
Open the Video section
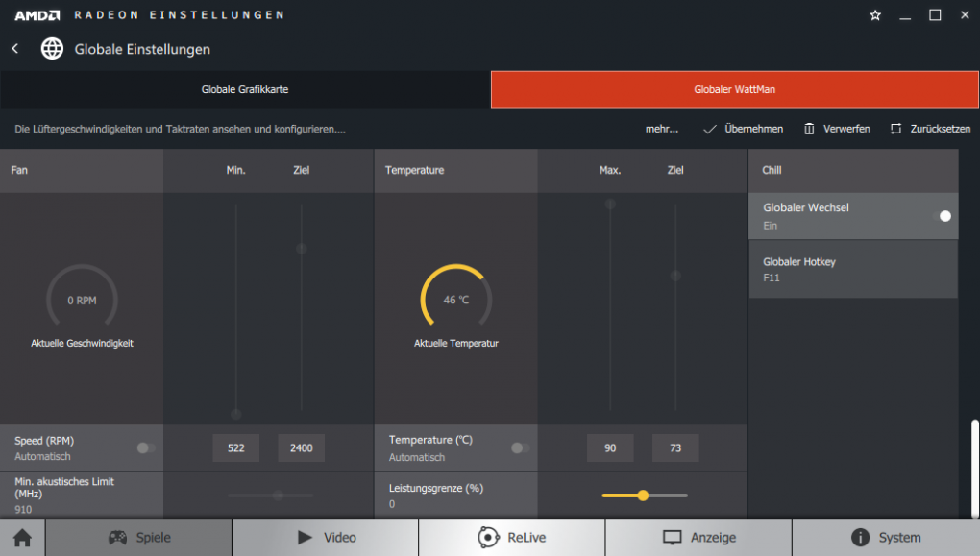(x=326, y=537)
